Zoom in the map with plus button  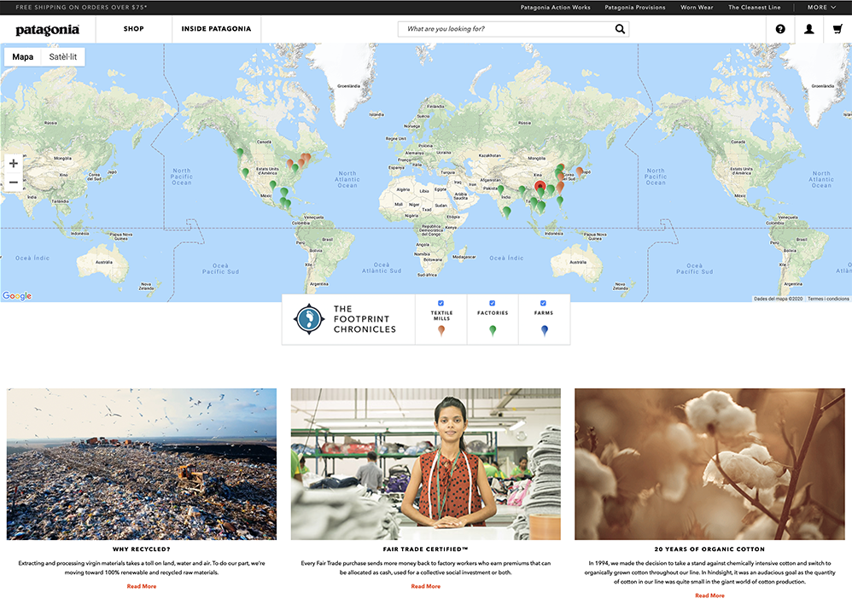[x=14, y=163]
